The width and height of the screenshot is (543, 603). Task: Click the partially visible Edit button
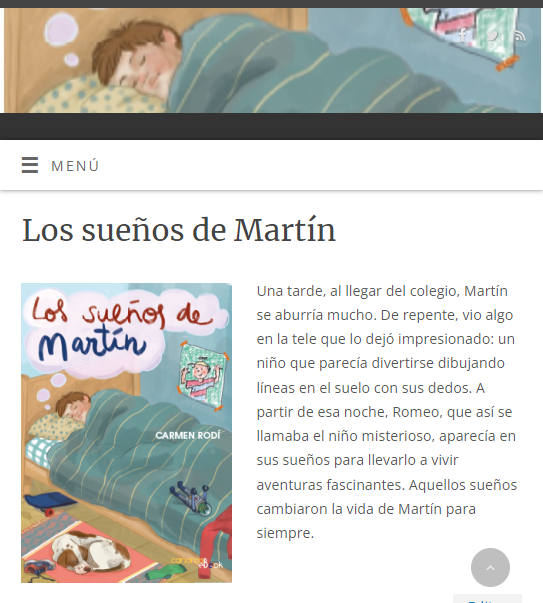(x=487, y=599)
